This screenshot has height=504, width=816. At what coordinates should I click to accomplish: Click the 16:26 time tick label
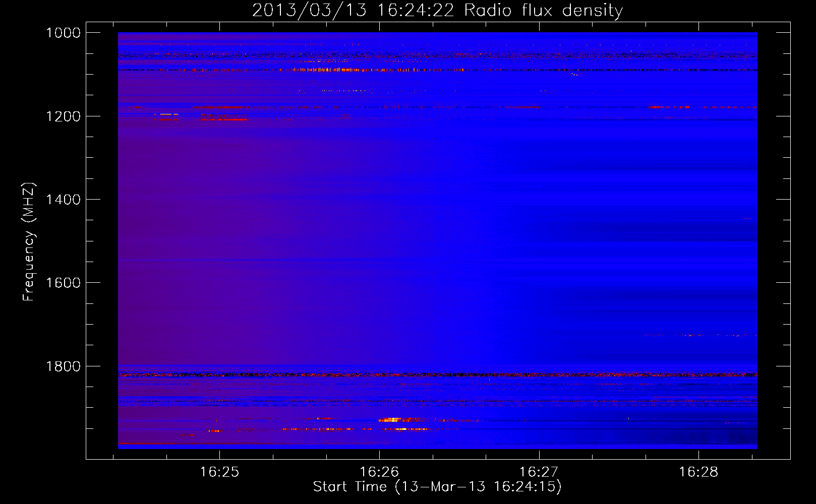coord(379,472)
